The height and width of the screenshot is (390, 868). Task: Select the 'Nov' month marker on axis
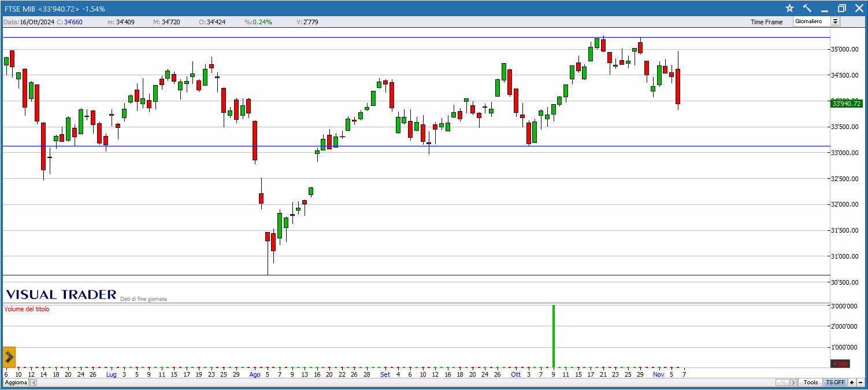[x=659, y=374]
